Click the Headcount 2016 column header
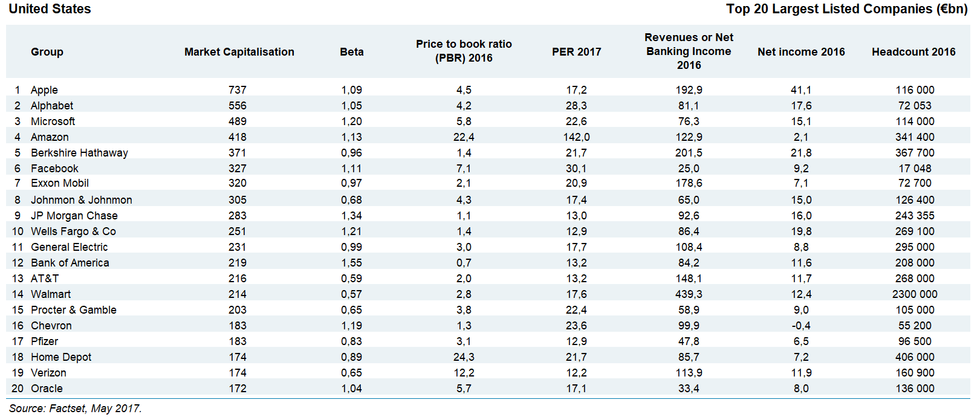Screen dimensions: 980x420 pyautogui.click(x=913, y=52)
